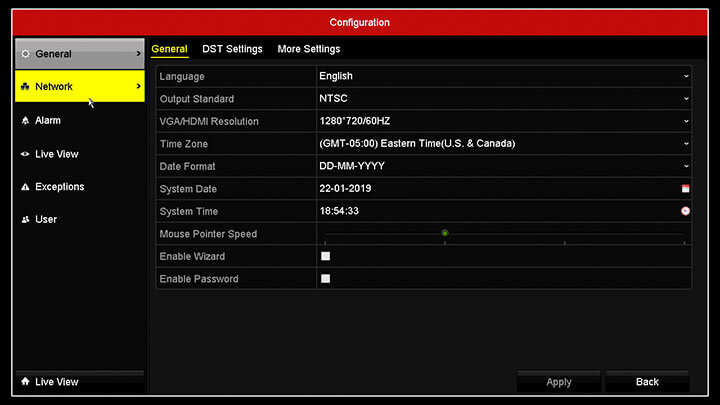Viewport: 720px width, 405px height.
Task: Click the Live View eye icon in sidebar
Action: pos(26,154)
